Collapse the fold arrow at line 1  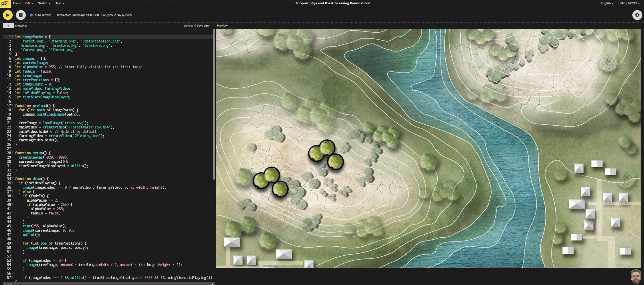point(12,37)
